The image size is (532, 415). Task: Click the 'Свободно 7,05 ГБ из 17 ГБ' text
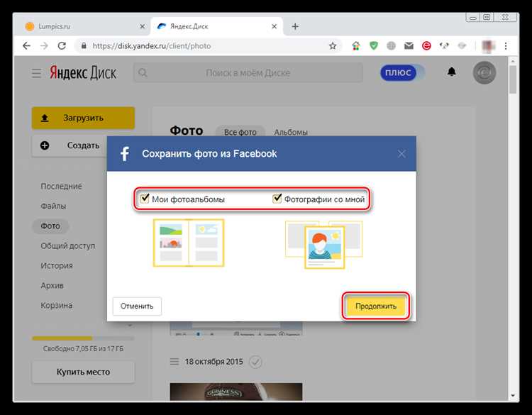pos(83,349)
